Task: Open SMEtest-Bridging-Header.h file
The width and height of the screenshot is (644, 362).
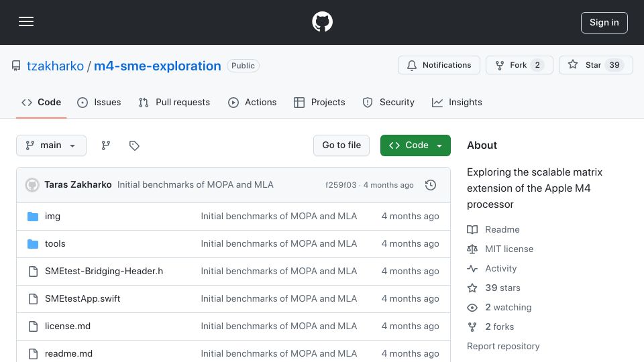Action: 104,271
